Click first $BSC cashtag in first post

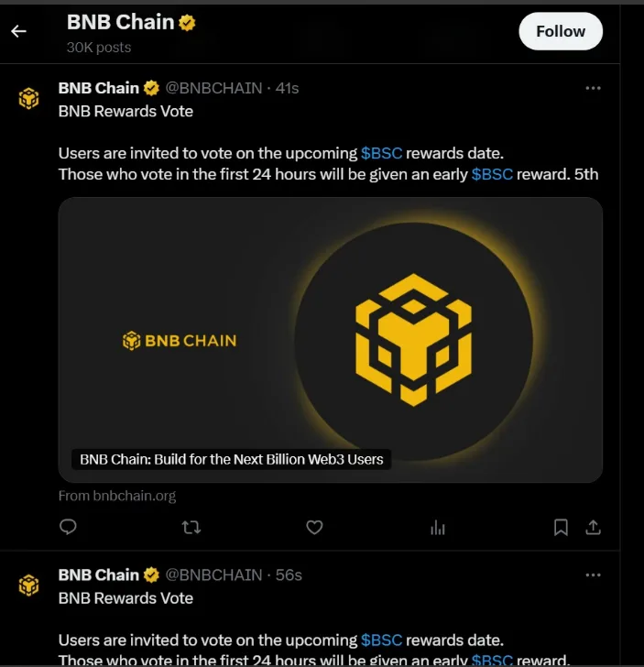[381, 153]
